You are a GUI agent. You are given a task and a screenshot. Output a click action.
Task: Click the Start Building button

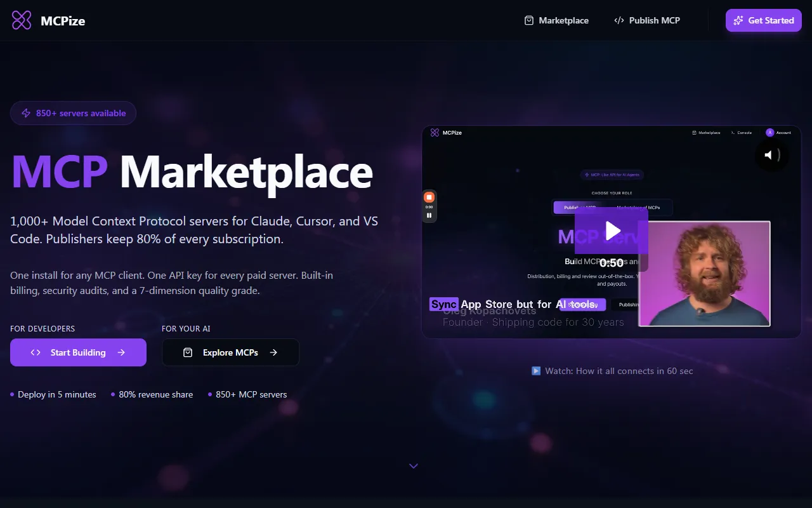point(78,352)
